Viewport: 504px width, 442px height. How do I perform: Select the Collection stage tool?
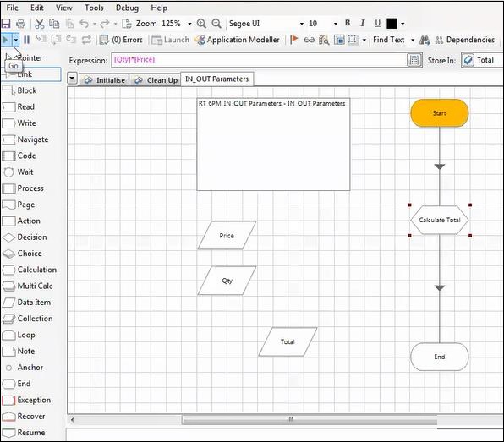point(27,319)
